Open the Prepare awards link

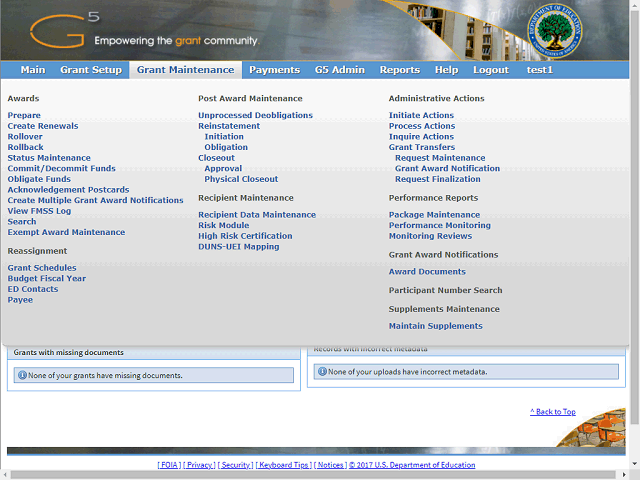24,115
